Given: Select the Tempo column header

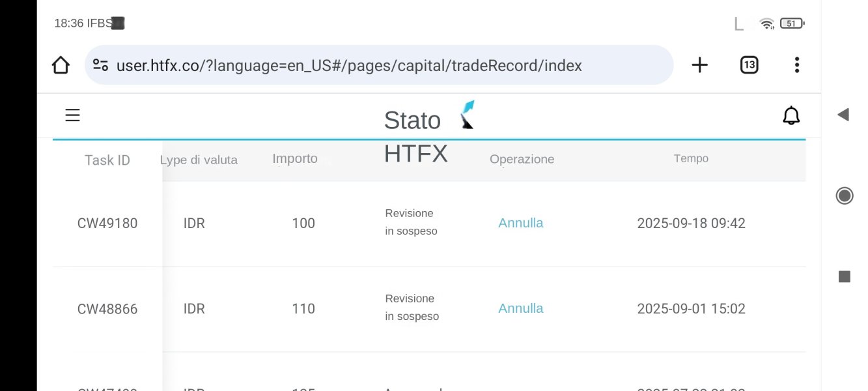Looking at the screenshot, I should point(691,158).
